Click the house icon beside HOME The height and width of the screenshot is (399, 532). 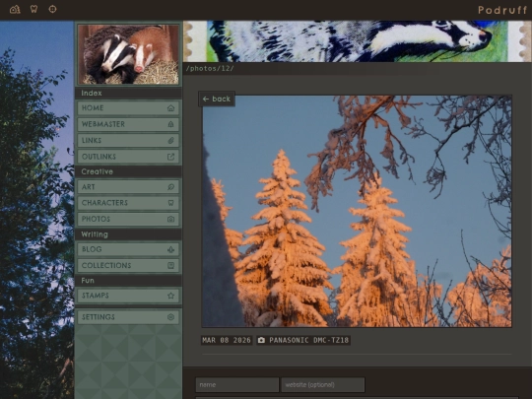pos(171,108)
